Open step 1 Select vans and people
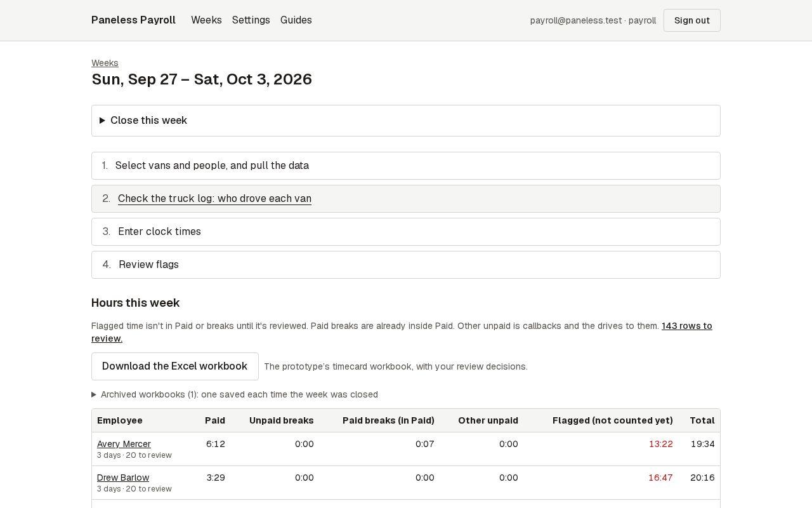Screen dimensions: 812x508 (406, 166)
